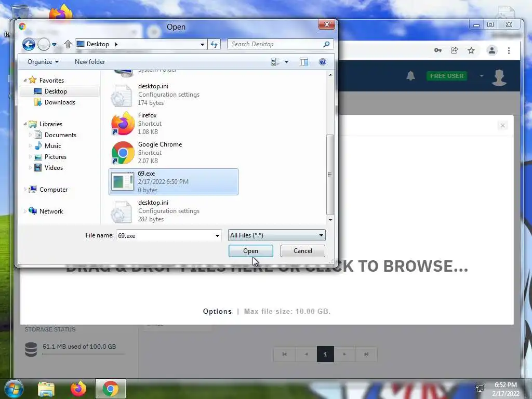Click the Cancel button
Viewport: 532px width, 399px height.
[303, 251]
